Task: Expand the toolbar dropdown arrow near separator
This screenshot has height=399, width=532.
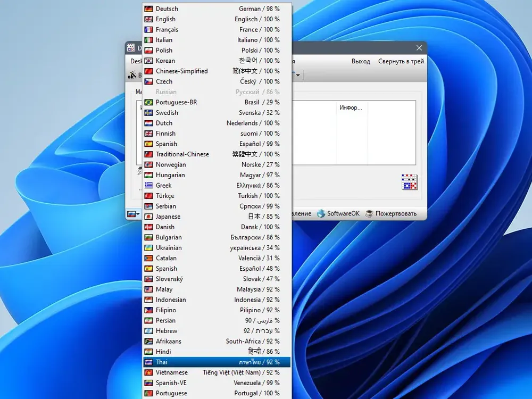Action: tap(298, 75)
